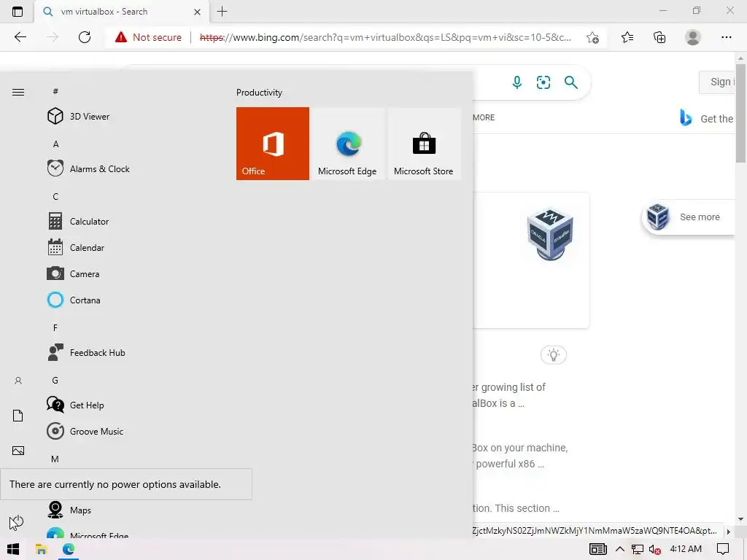Viewport: 747px width, 560px height.
Task: Select the G letter header
Action: (x=55, y=380)
